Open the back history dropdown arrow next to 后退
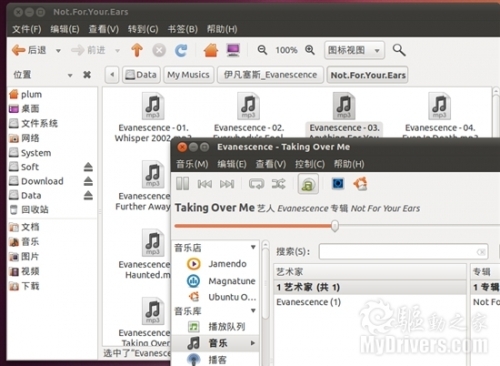The width and height of the screenshot is (500, 366). tap(58, 51)
